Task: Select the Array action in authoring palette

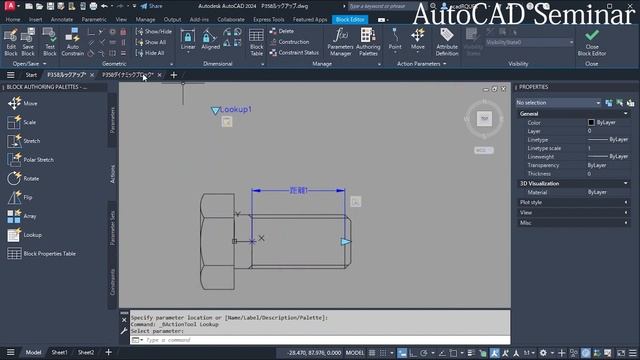Action: point(22,216)
